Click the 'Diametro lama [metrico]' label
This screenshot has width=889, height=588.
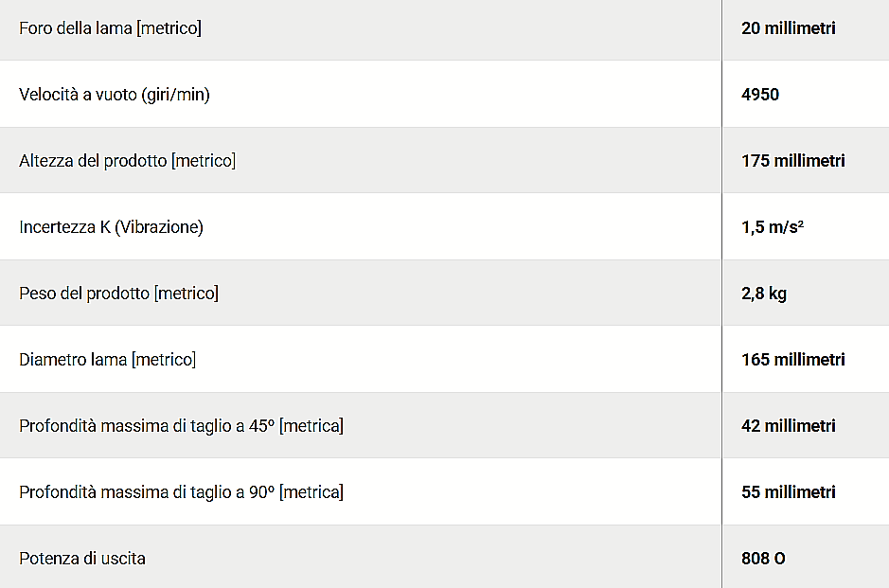107,360
